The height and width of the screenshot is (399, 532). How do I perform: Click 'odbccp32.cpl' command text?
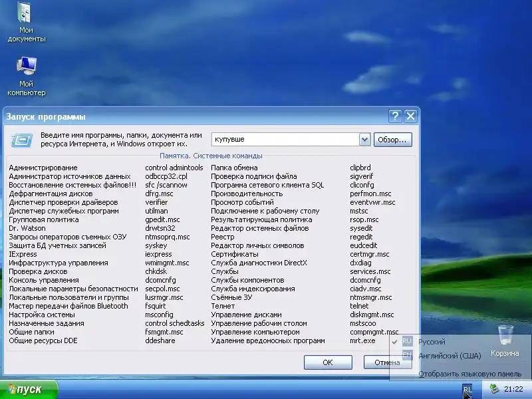[166, 176]
